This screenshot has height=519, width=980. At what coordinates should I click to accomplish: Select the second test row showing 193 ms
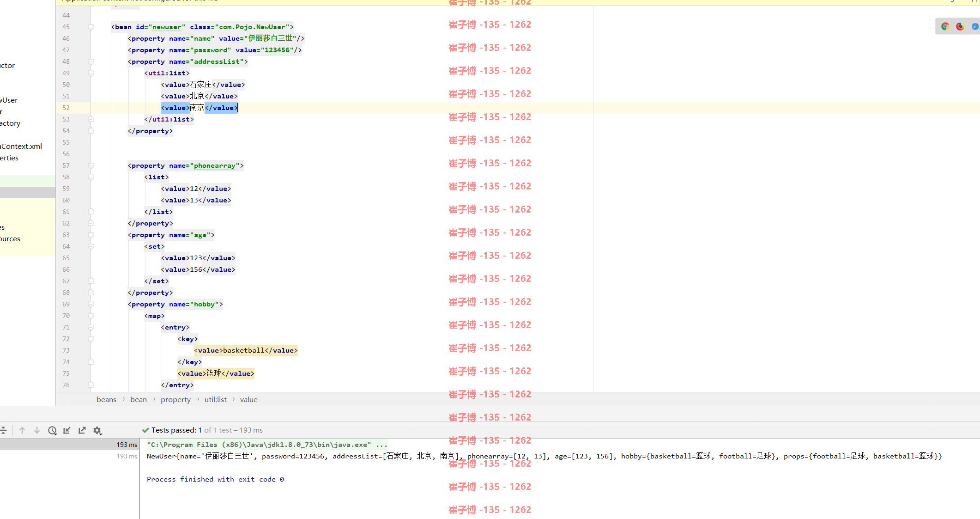[69, 456]
